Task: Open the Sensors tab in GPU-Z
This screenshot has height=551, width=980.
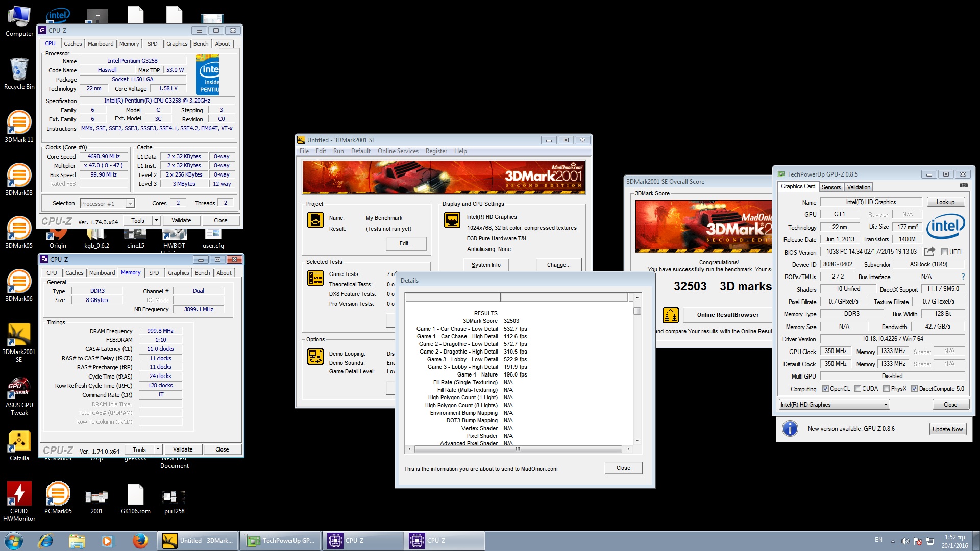Action: coord(831,187)
